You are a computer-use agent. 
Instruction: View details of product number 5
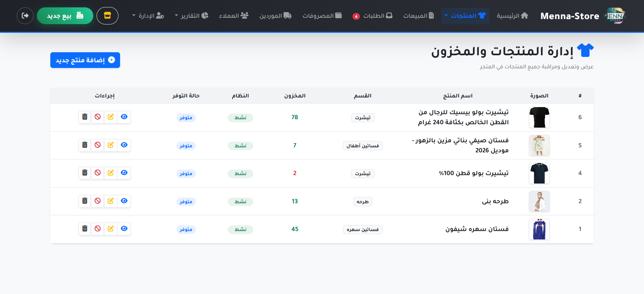point(124,145)
